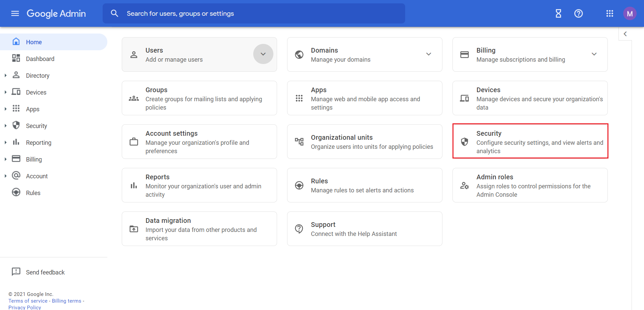Select Dashboard in the left navigation
The height and width of the screenshot is (310, 644).
pos(40,59)
